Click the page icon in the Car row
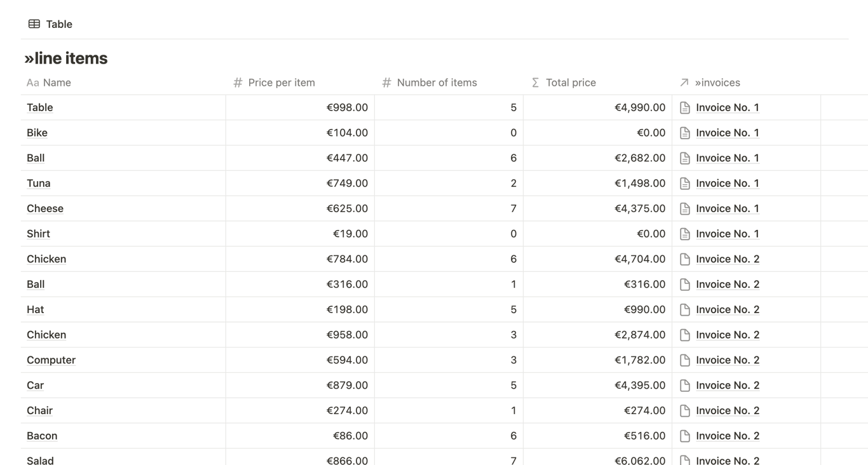The image size is (868, 465). 685,386
